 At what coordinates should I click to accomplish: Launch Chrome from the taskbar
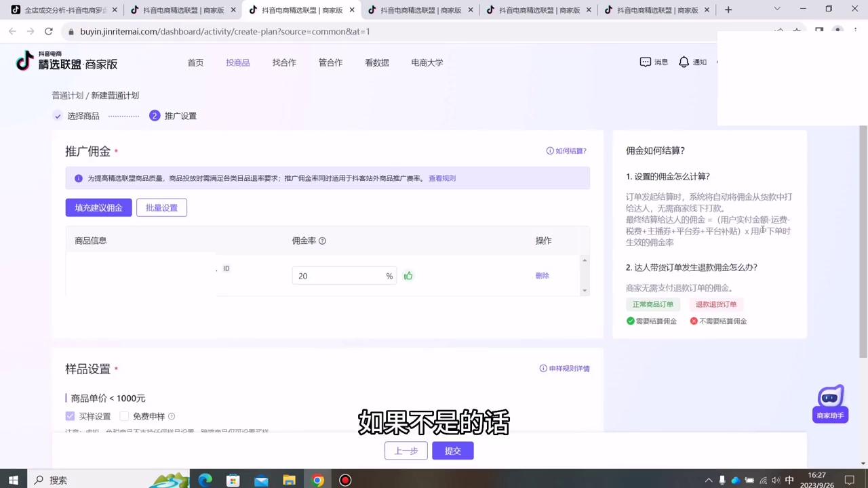(317, 480)
